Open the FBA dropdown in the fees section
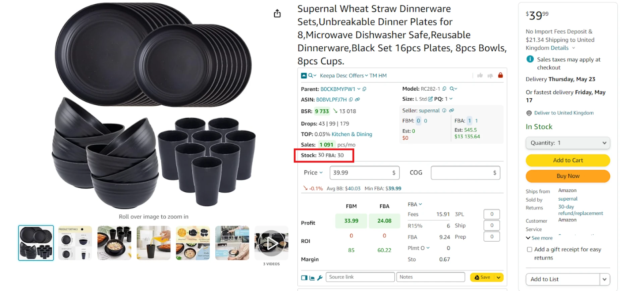Viewport: 644px width, 291px height. point(415,204)
